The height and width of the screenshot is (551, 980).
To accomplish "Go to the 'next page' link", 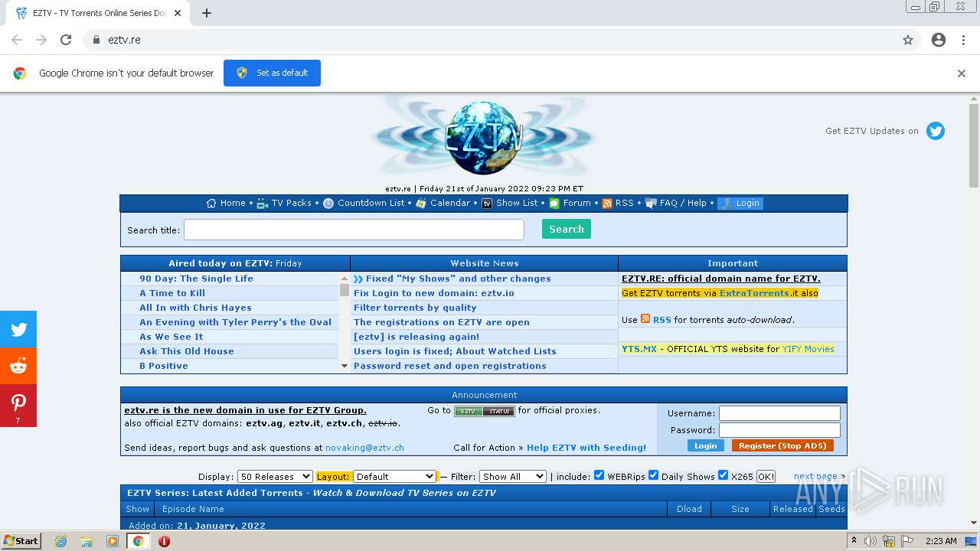I will tap(815, 476).
